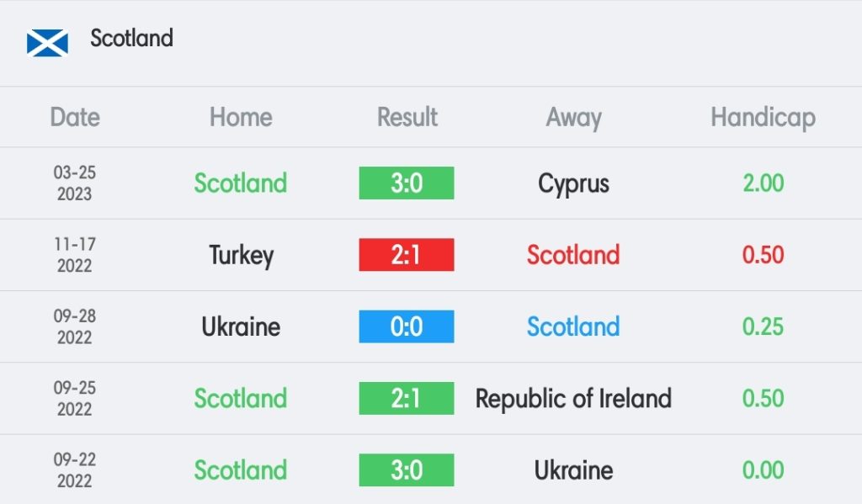
Task: Click the 2.00 handicap value
Action: click(763, 183)
